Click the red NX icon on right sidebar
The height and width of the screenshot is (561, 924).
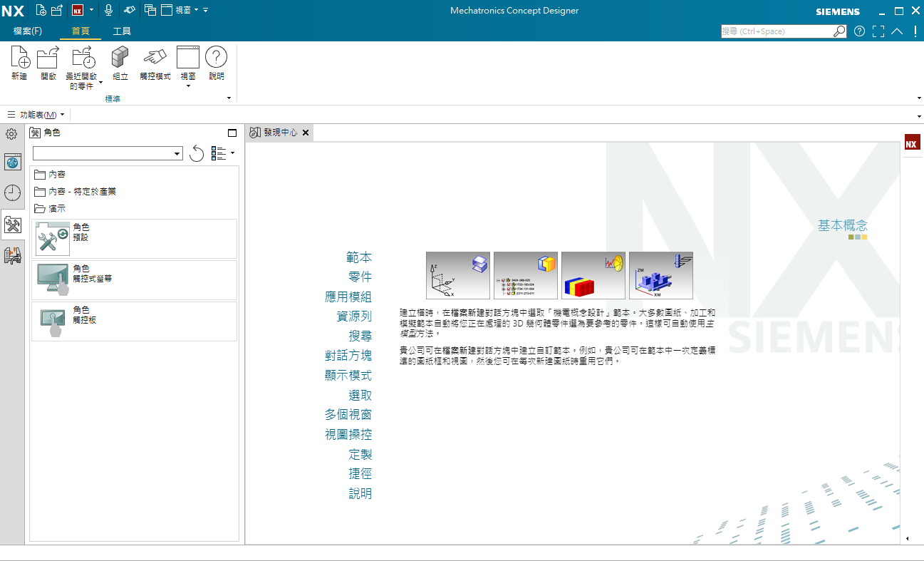pos(911,143)
